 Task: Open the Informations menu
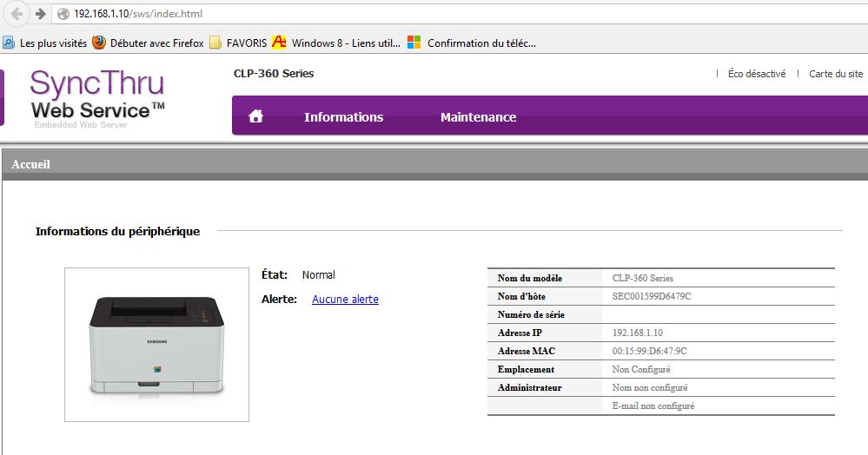coord(344,117)
